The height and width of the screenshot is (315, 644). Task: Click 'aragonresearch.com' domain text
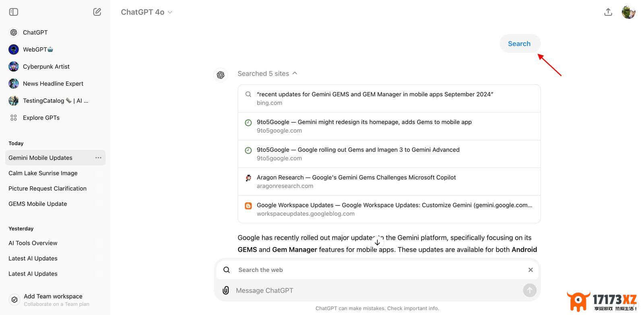coord(285,186)
